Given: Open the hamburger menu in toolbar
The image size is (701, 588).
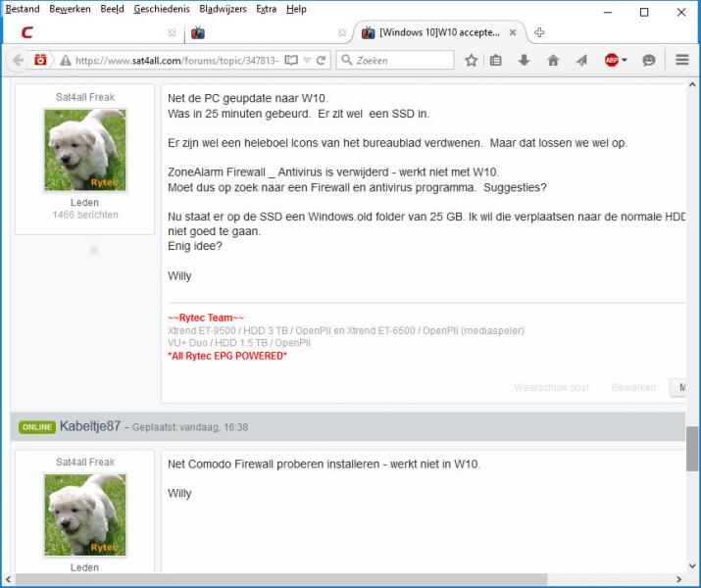Looking at the screenshot, I should [682, 60].
